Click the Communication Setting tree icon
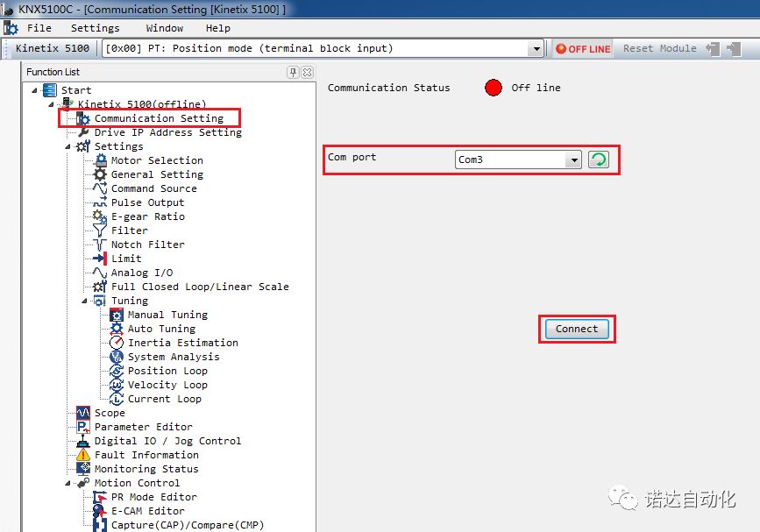Image resolution: width=760 pixels, height=532 pixels. point(83,118)
